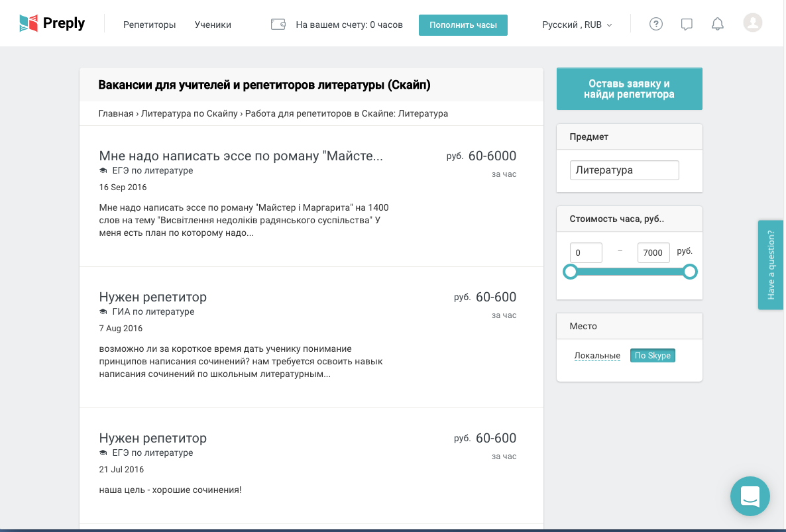This screenshot has width=786, height=532.
Task: Click Оставь заявку и найди репетитора button
Action: pos(629,89)
